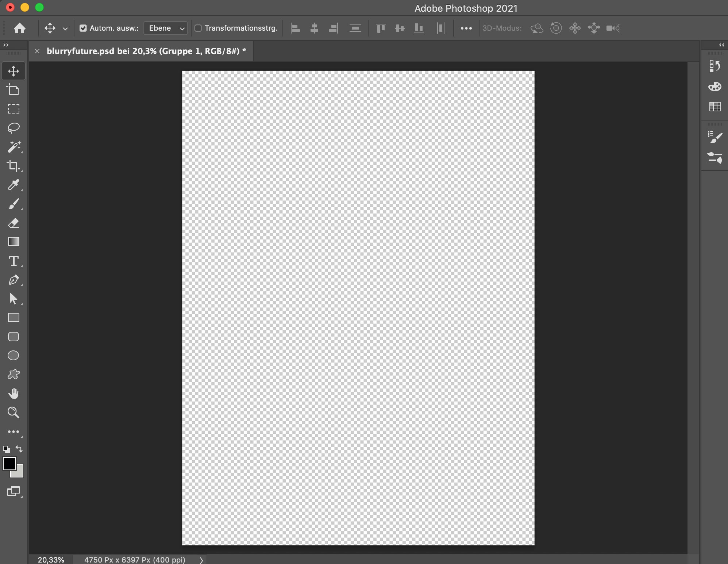728x564 pixels.
Task: Open the Adjustments/Properties sliders panel icon
Action: [714, 158]
